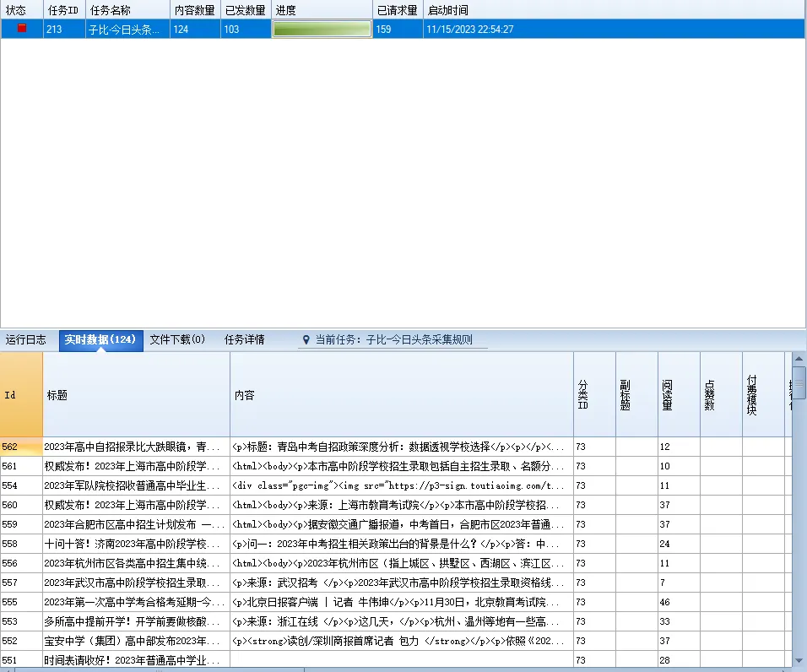
Task: Click the 启动时间 column header
Action: coord(614,10)
